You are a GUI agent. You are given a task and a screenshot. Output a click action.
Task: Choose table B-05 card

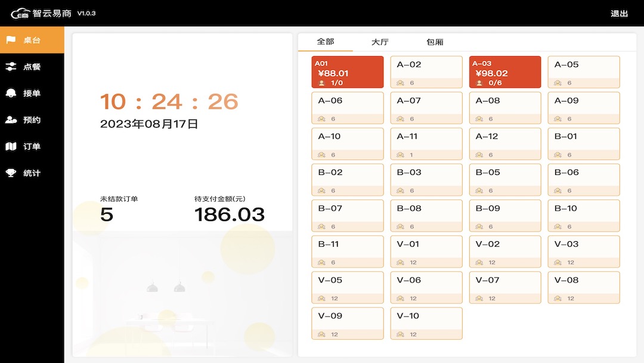coord(504,180)
